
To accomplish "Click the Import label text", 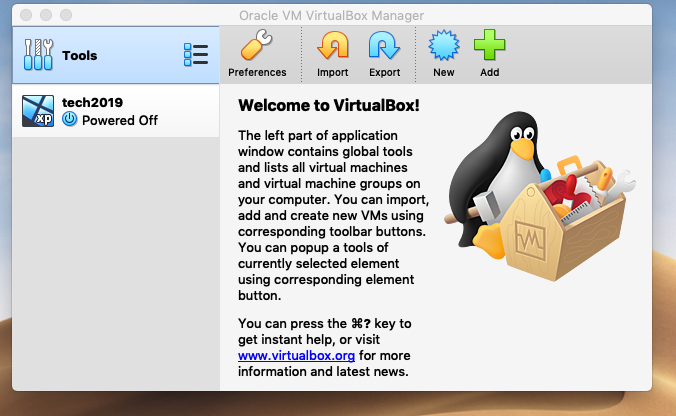I will click(332, 72).
